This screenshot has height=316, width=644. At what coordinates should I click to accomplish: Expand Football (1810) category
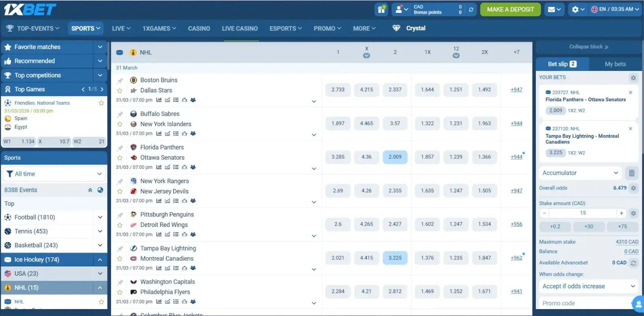tap(100, 217)
